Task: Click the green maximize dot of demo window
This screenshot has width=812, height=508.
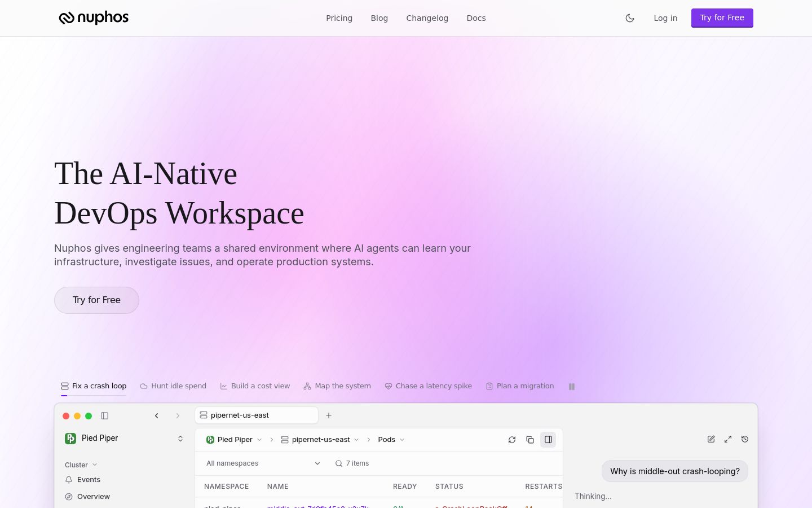Action: (89, 416)
